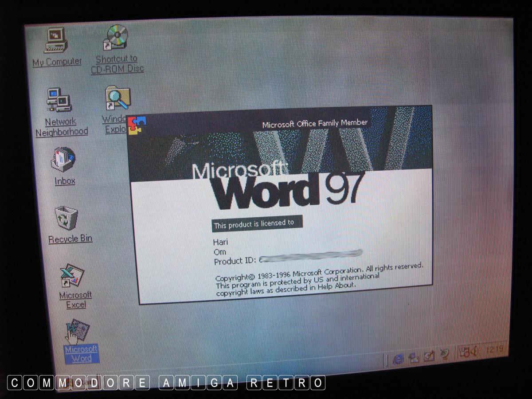This screenshot has width=532, height=399.
Task: Click the volume speaker icon in system tray
Action: [x=474, y=352]
